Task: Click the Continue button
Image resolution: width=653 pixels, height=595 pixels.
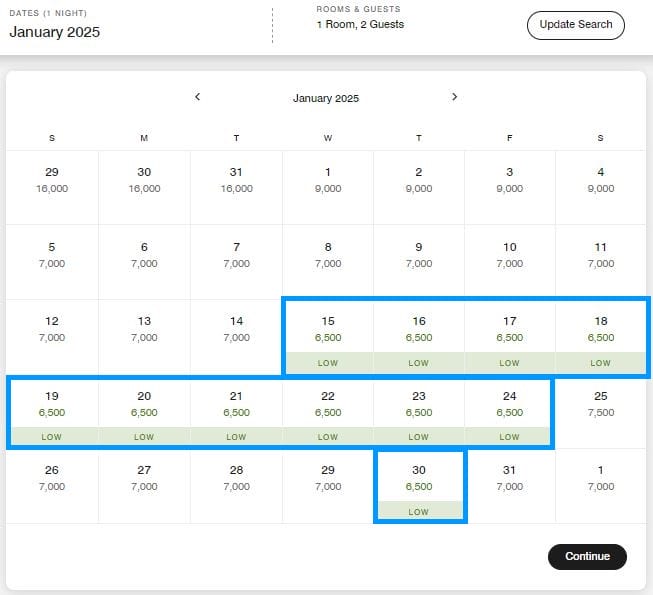Action: [x=587, y=556]
